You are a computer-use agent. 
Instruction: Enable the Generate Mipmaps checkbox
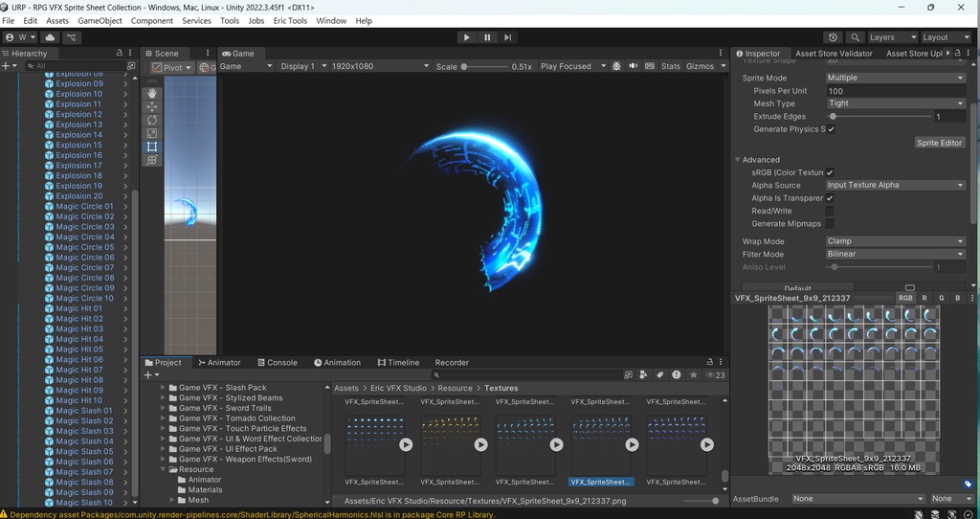tap(830, 224)
